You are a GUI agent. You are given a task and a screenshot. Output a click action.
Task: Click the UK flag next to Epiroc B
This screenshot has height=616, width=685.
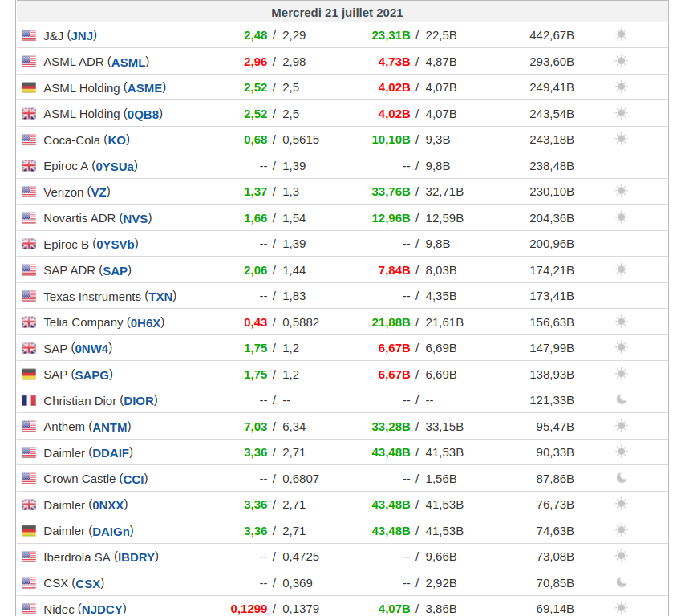point(29,244)
